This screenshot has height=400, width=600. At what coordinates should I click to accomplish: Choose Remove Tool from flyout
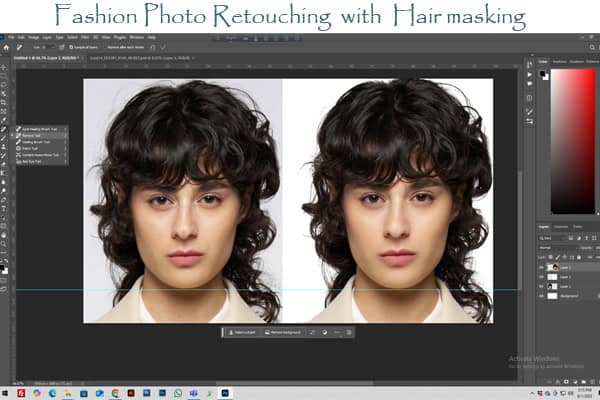click(x=42, y=136)
